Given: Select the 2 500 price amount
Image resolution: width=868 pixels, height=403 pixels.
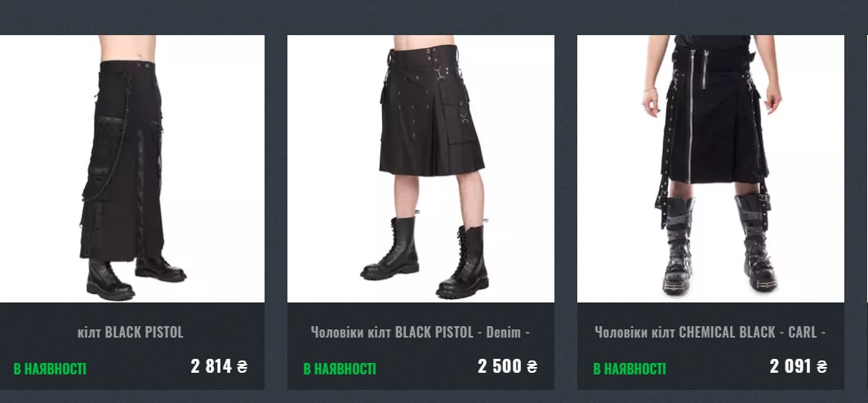Looking at the screenshot, I should click(499, 366).
